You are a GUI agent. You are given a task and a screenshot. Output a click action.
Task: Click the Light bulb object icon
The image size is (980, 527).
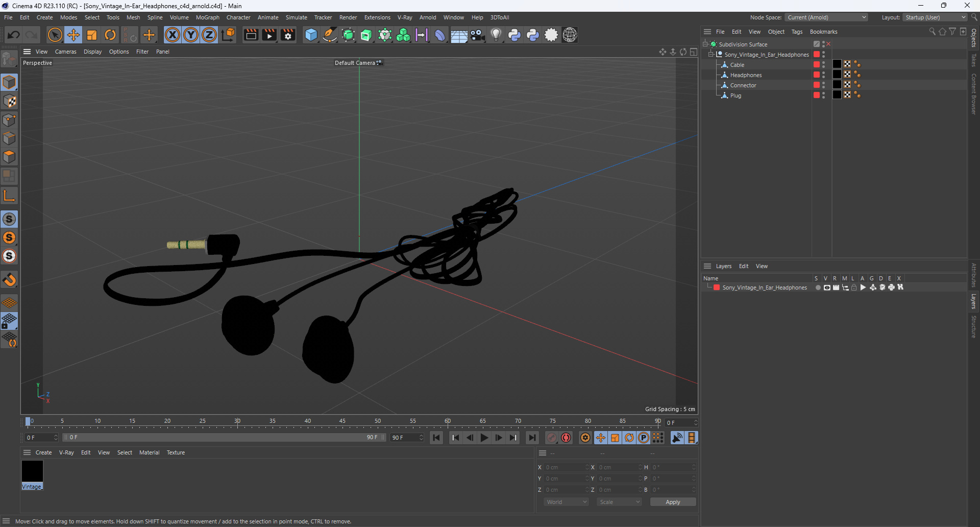[496, 35]
